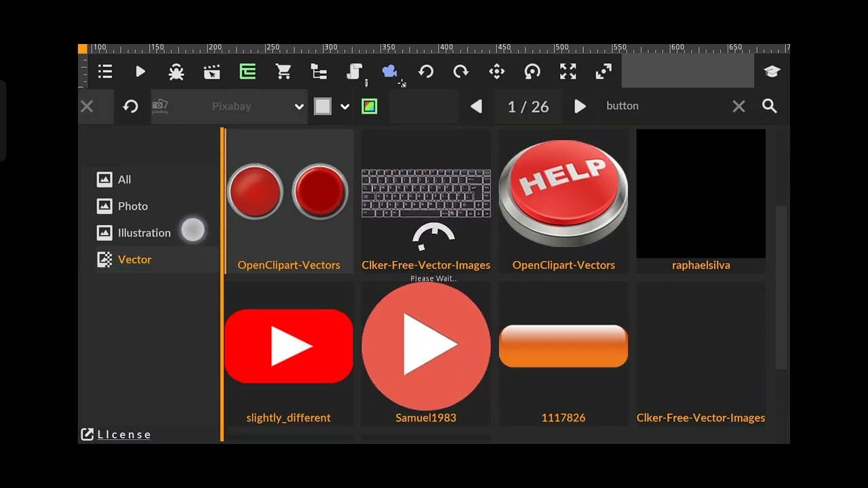Click Clker-Free-Vector-Images label in bottom row
This screenshot has height=488, width=868.
[x=701, y=418]
